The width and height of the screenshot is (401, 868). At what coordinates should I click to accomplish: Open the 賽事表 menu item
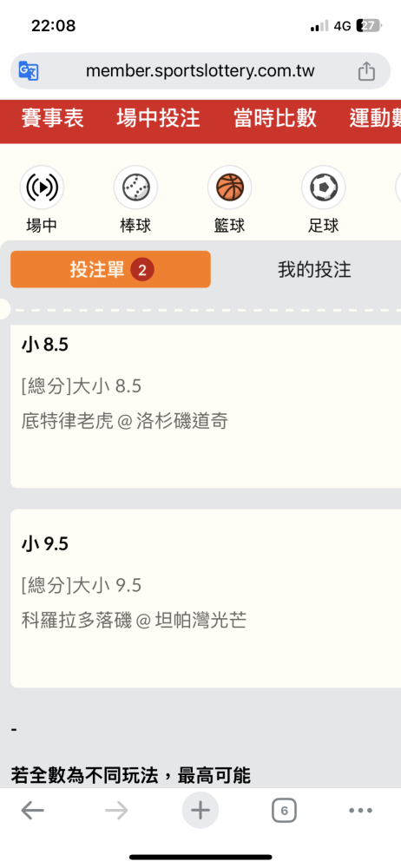coord(53,118)
